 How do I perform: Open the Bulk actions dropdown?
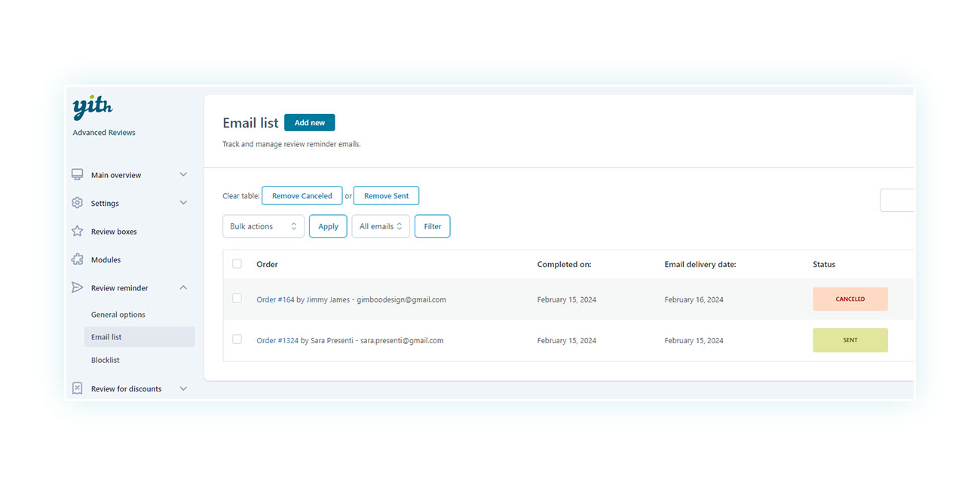[x=263, y=226]
